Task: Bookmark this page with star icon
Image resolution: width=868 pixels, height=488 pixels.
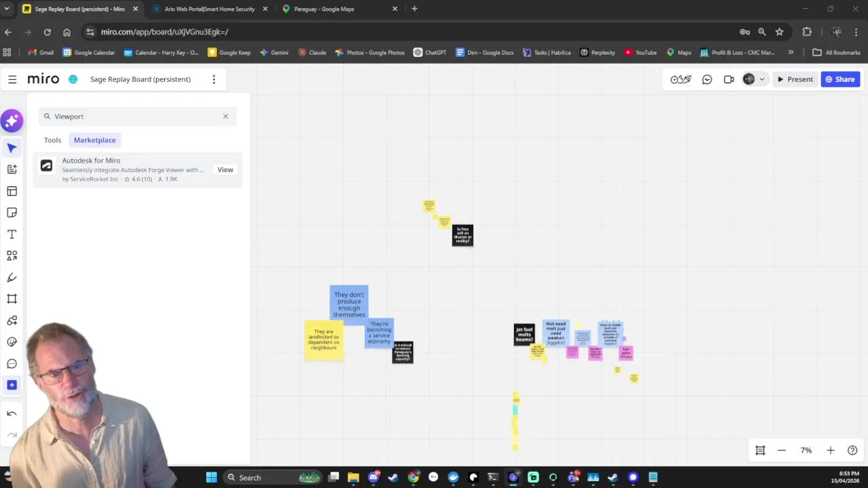Action: pos(779,32)
